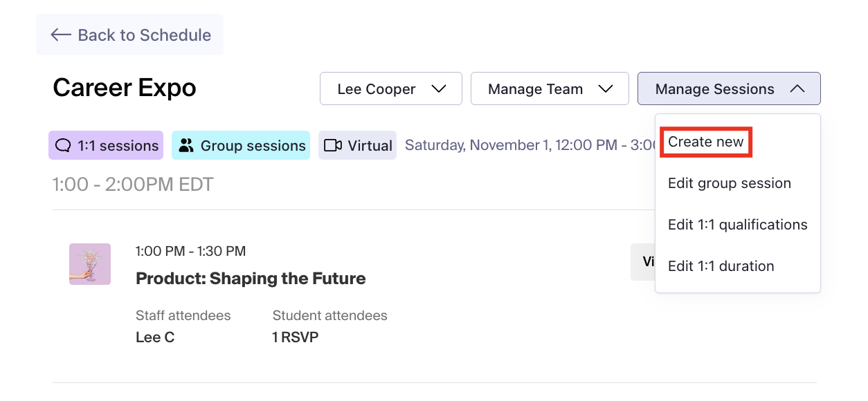This screenshot has height=401, width=868.
Task: Go Back to Schedule
Action: (x=130, y=35)
